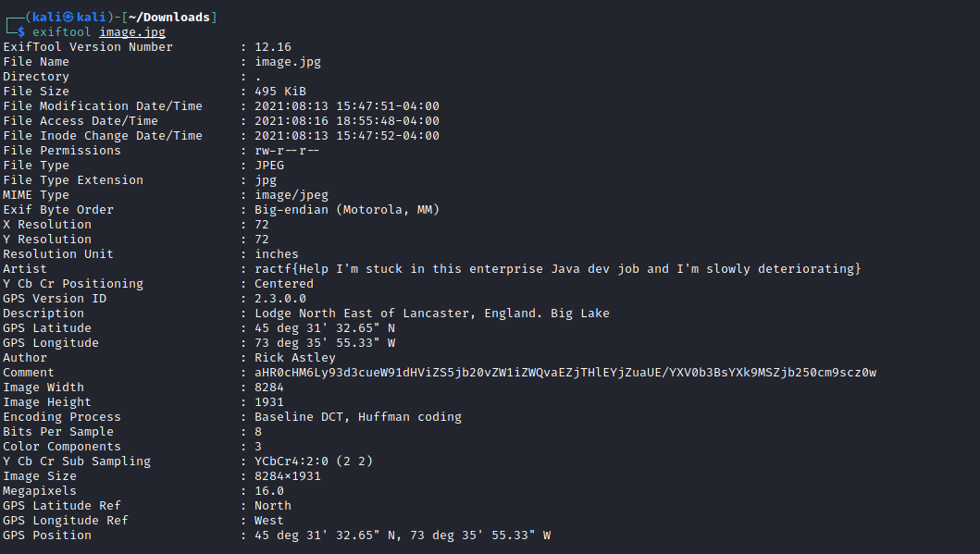Click the File Size value 495 KiB

pos(280,92)
